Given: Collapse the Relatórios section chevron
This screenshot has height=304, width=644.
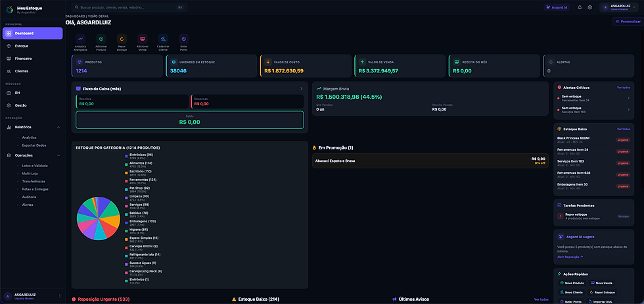Looking at the screenshot, I should [58, 127].
